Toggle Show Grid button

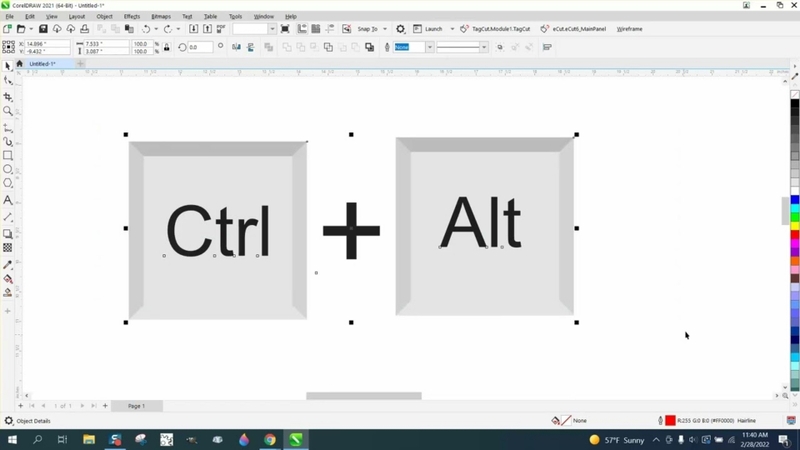tap(316, 29)
